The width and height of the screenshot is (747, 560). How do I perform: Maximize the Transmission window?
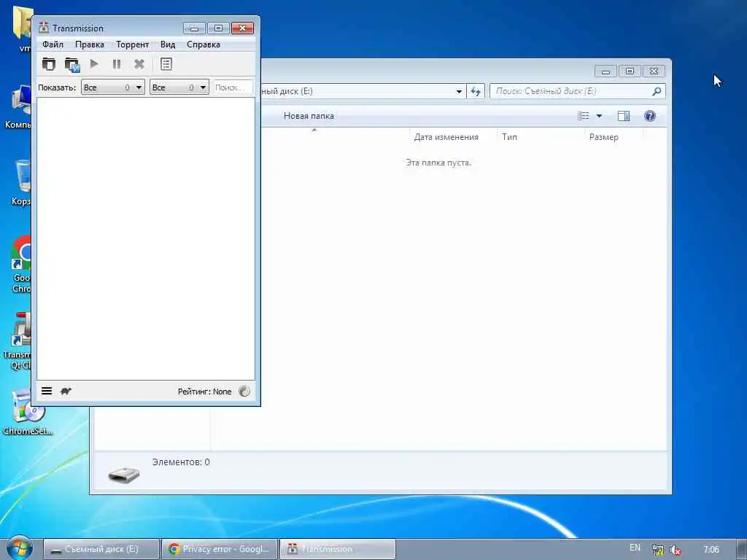point(218,28)
